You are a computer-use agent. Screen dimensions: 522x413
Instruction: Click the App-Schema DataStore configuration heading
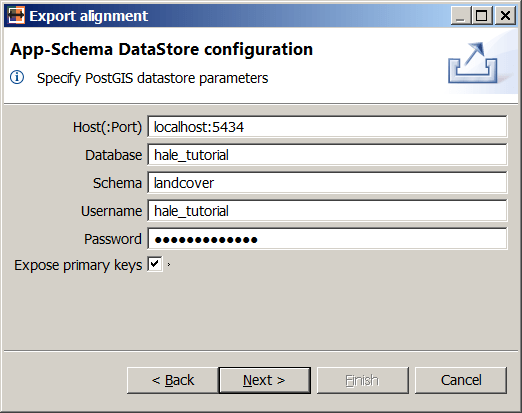click(x=161, y=50)
